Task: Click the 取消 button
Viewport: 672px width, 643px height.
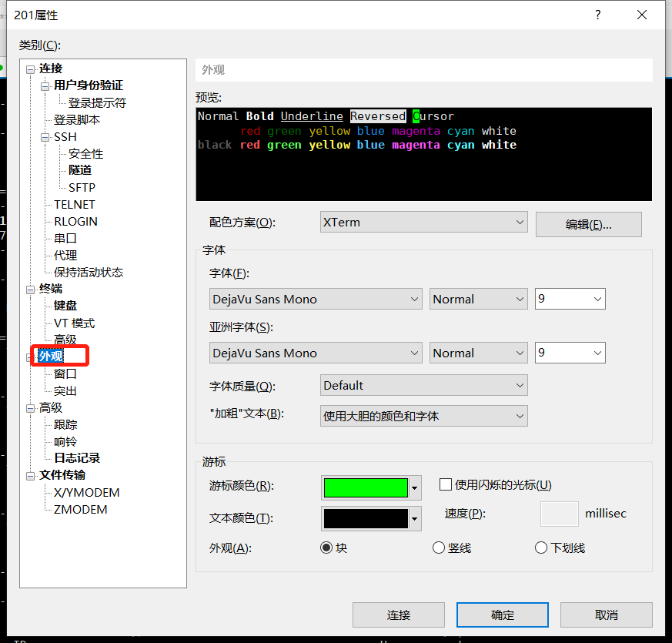Action: click(x=607, y=615)
